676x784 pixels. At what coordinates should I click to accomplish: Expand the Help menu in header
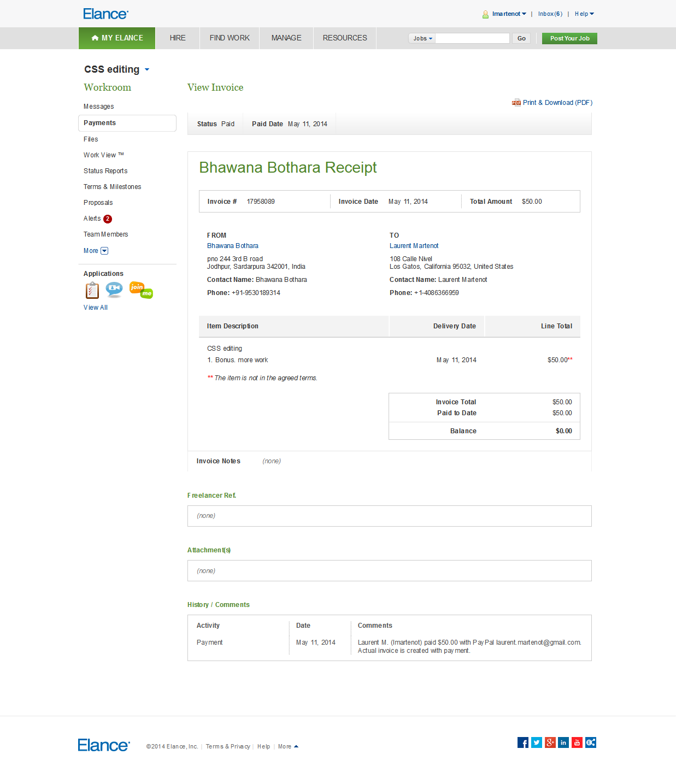(584, 14)
